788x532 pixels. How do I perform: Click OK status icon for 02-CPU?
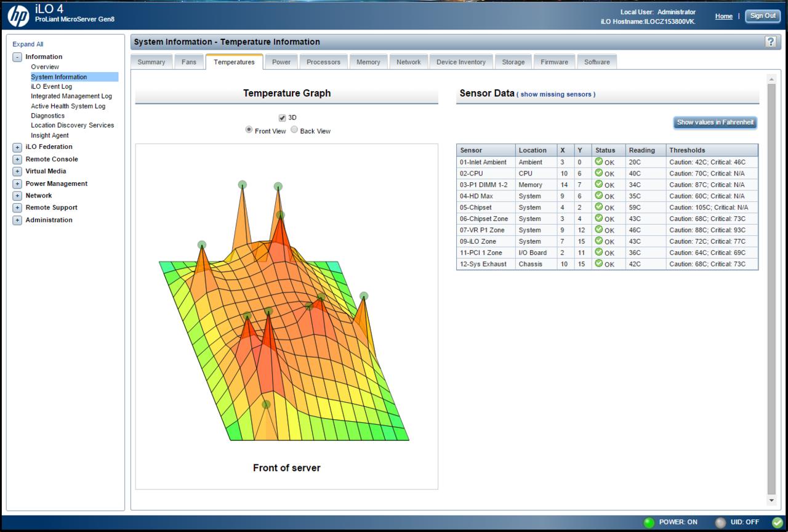pyautogui.click(x=599, y=173)
